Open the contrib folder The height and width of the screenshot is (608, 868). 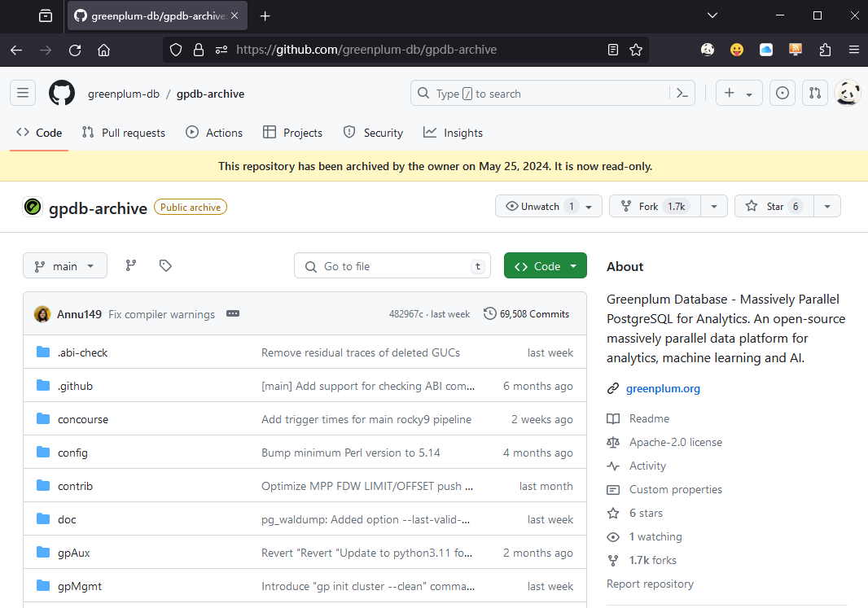point(75,486)
